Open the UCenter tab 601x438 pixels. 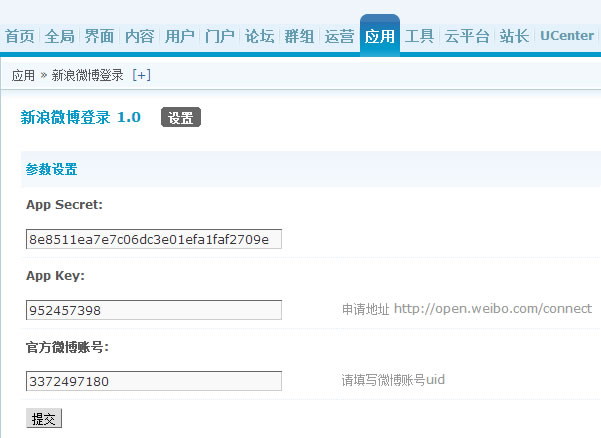click(567, 36)
